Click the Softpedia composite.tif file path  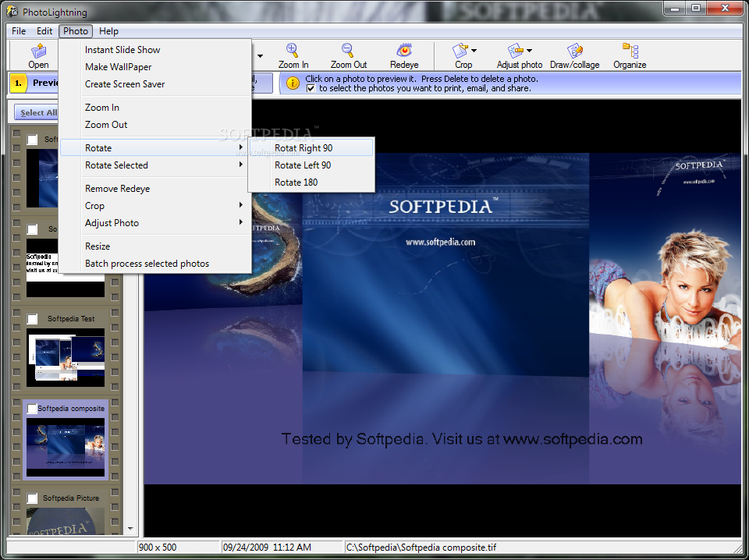pyautogui.click(x=421, y=548)
